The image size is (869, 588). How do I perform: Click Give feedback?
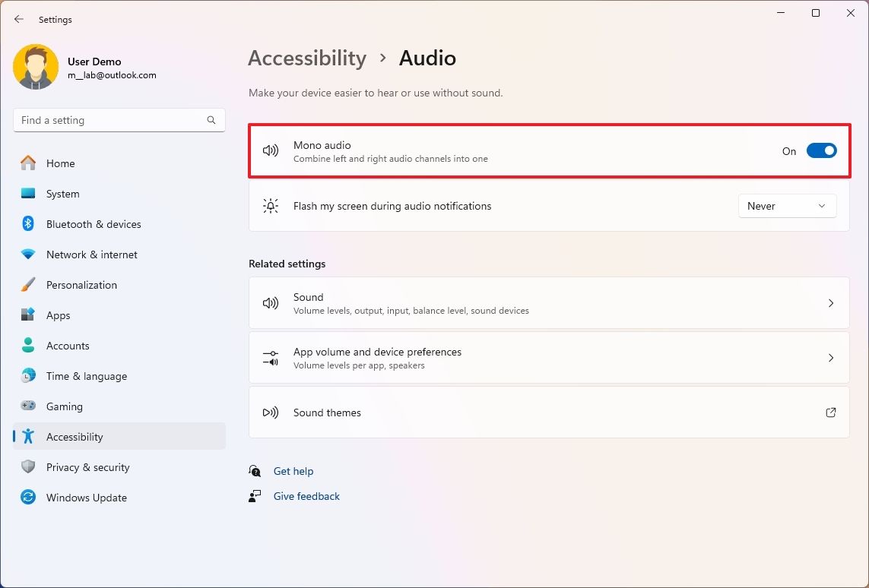(306, 495)
